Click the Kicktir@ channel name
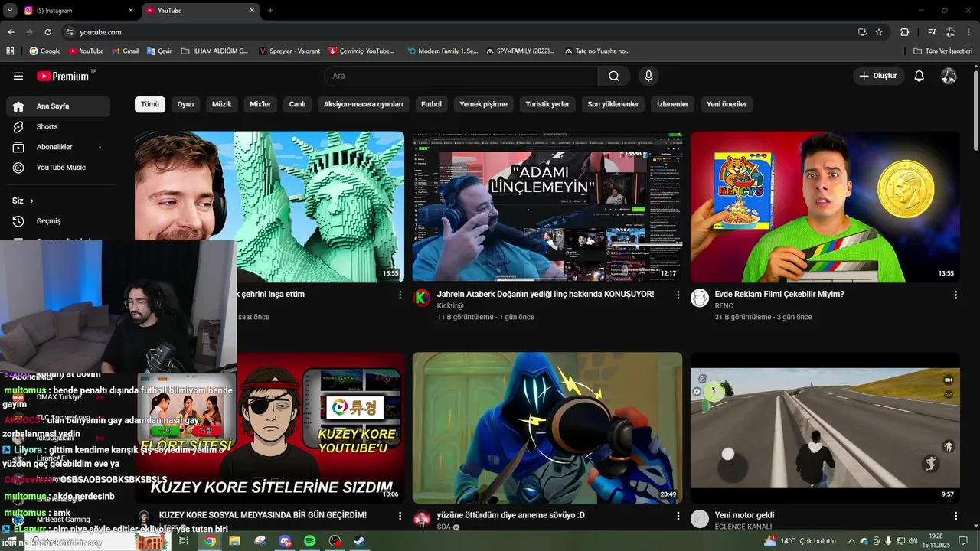The image size is (980, 551). (x=450, y=305)
